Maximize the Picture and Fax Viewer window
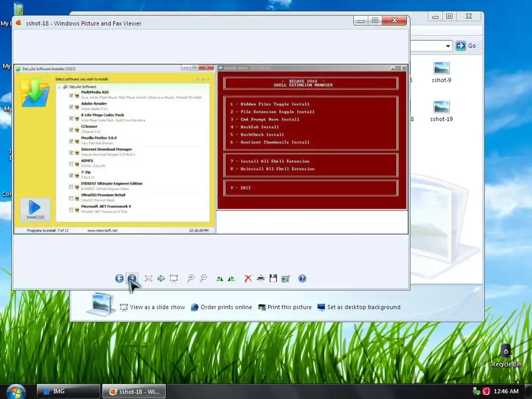 click(x=375, y=20)
